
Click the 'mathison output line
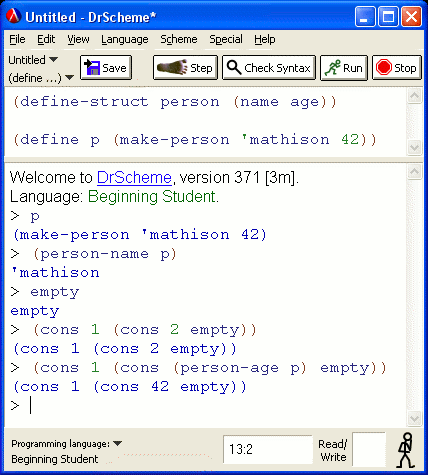(55, 273)
